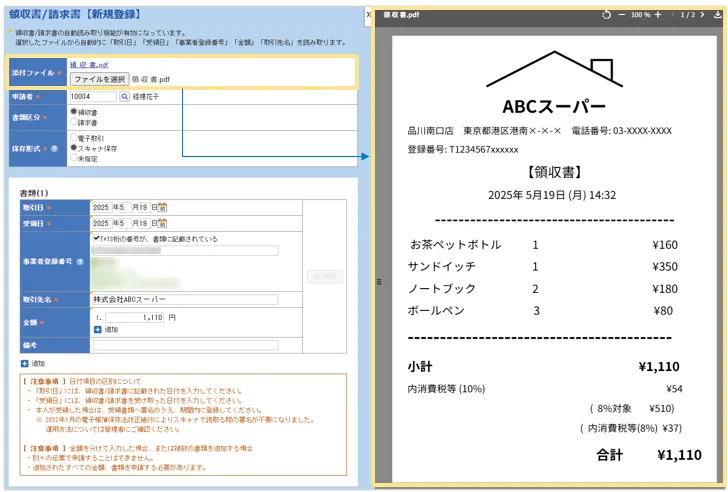Click search icon next to applicant ID
Viewport: 728px width, 492px height.
(125, 97)
